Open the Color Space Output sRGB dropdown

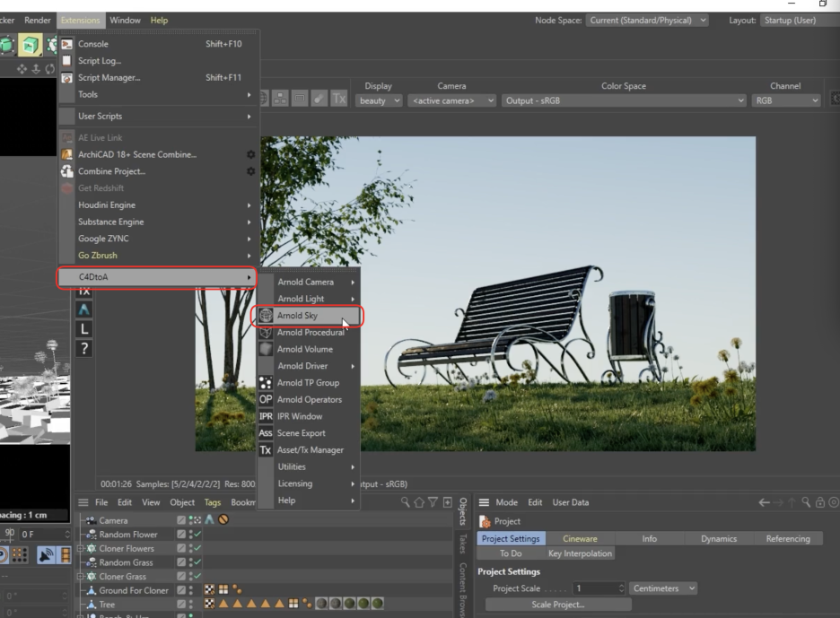[x=624, y=100]
